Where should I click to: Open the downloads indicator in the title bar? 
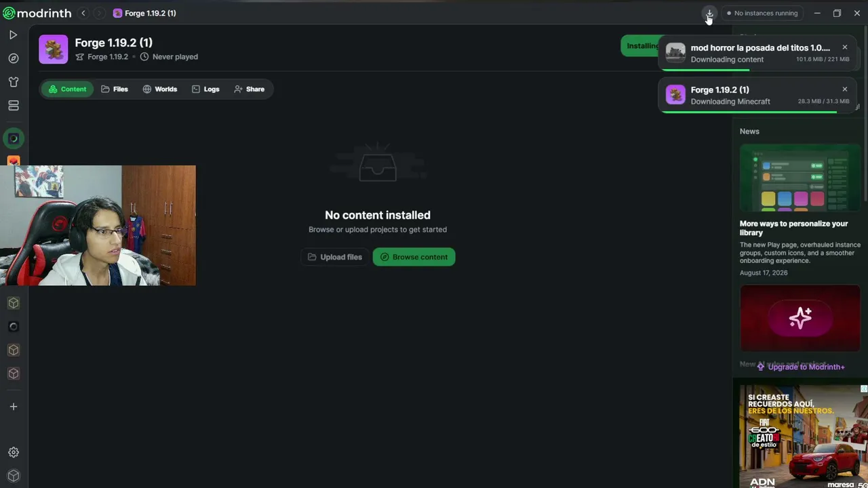[x=709, y=13]
